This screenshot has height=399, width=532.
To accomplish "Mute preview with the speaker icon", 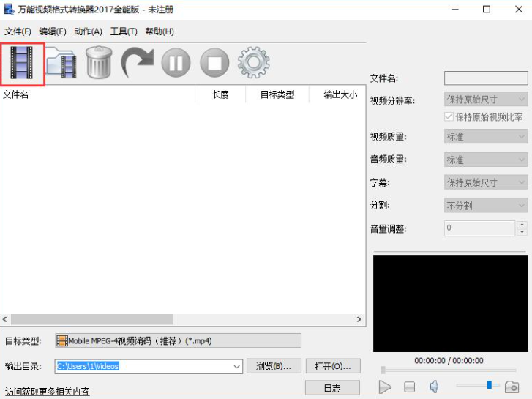I will [434, 387].
